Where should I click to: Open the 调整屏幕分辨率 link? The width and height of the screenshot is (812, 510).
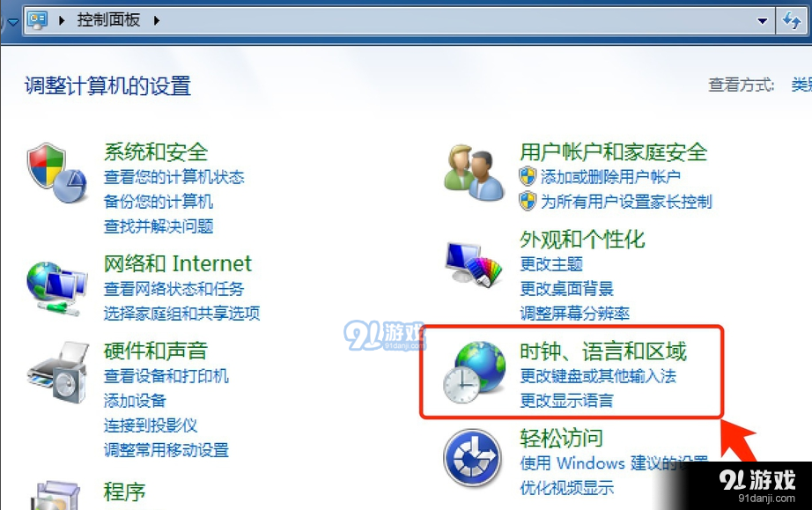point(575,314)
